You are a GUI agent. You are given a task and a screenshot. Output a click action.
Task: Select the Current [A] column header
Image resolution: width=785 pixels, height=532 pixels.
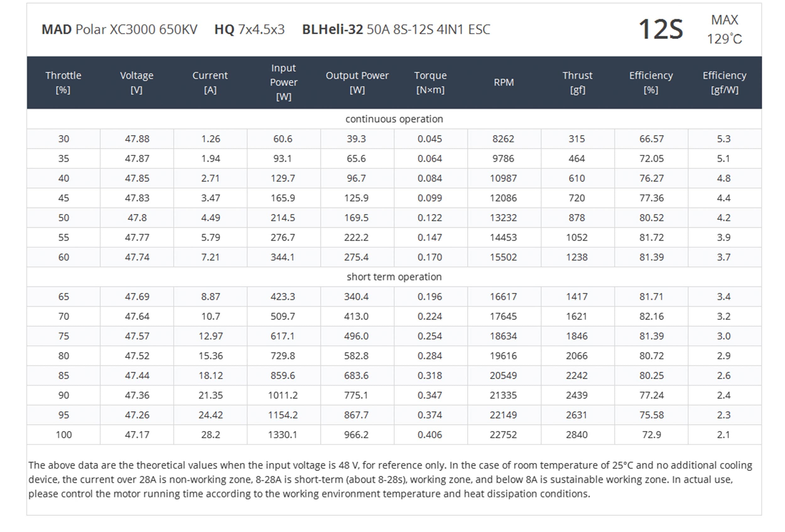[210, 82]
